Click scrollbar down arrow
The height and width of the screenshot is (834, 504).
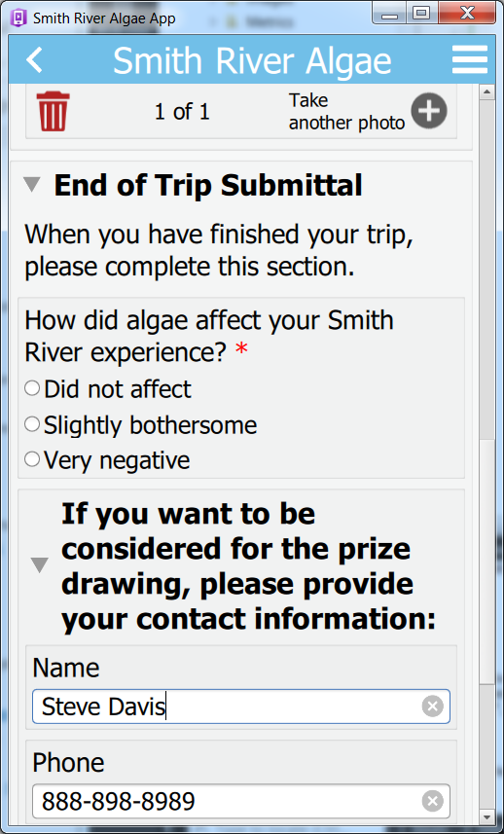coord(487,816)
